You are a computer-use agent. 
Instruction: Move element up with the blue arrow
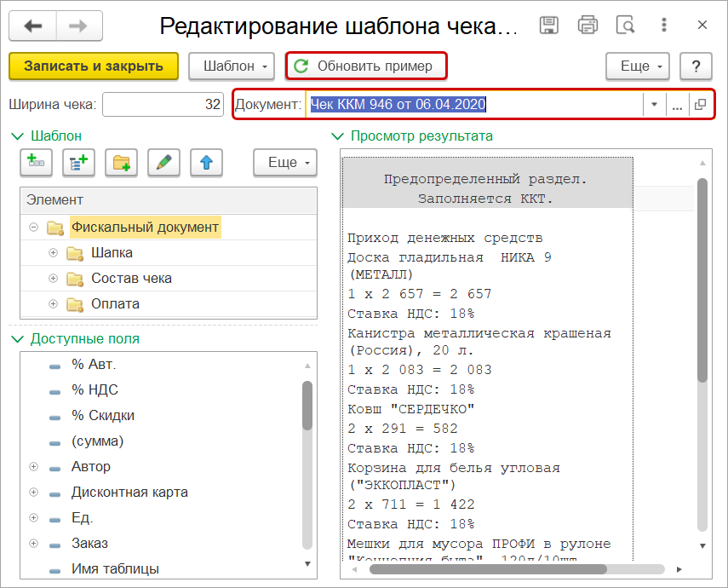click(206, 163)
